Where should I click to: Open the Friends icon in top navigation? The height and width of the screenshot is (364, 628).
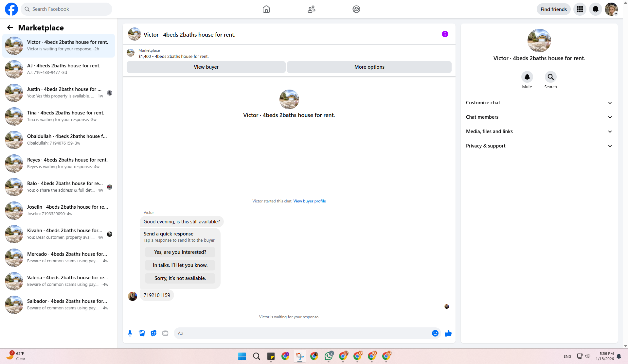pos(312,9)
